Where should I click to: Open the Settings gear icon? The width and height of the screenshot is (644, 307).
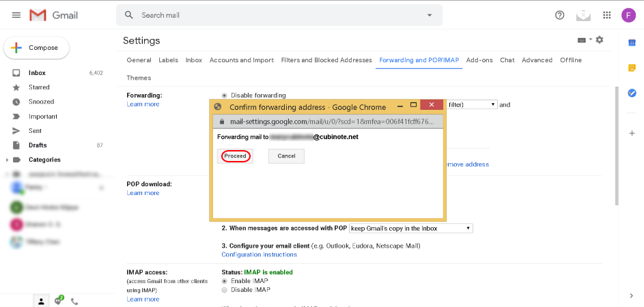[600, 40]
